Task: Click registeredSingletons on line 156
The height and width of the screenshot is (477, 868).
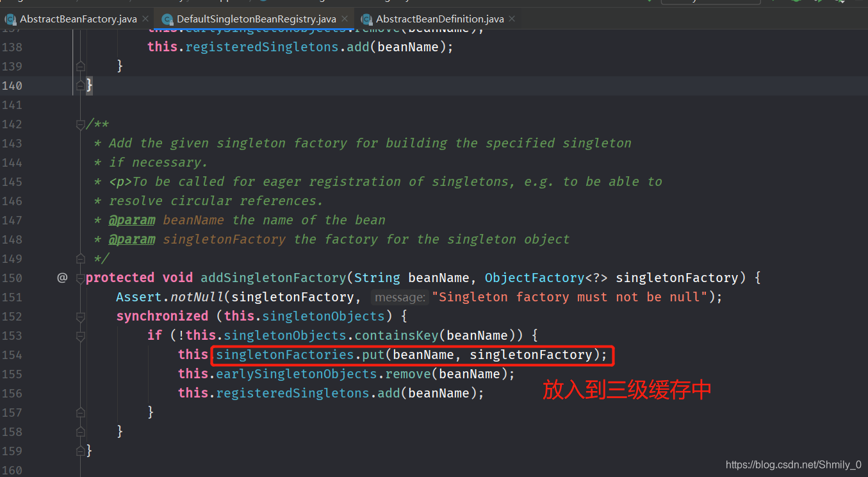Action: 293,393
